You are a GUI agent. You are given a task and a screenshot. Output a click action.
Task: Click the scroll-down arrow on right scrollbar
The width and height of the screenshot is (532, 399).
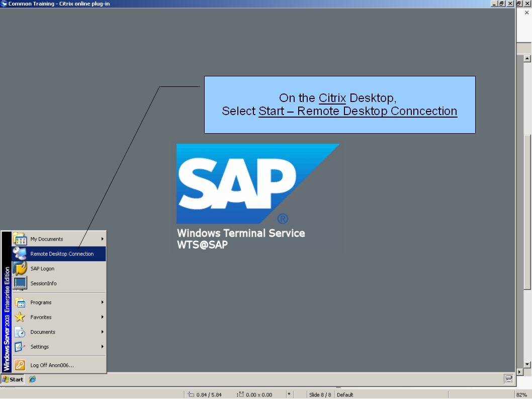tap(526, 365)
